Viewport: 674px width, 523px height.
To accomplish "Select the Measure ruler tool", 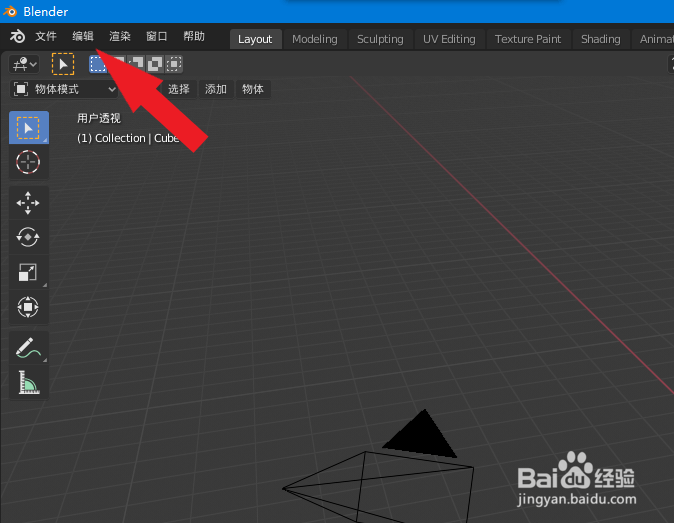I will [x=29, y=382].
